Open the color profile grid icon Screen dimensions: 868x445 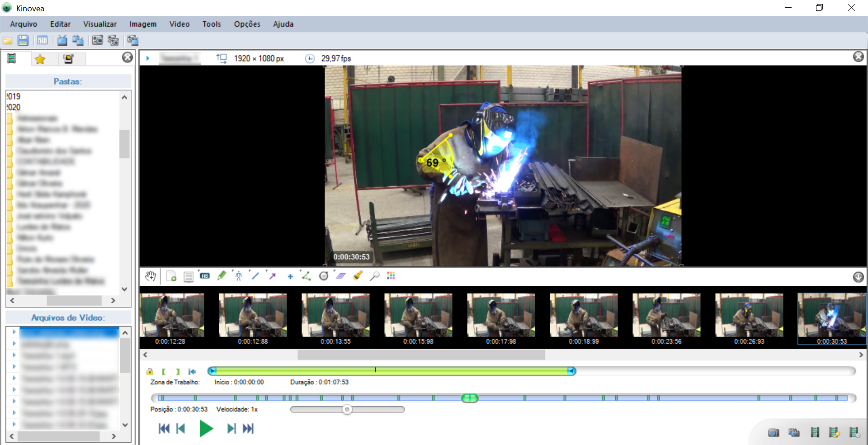coord(391,276)
